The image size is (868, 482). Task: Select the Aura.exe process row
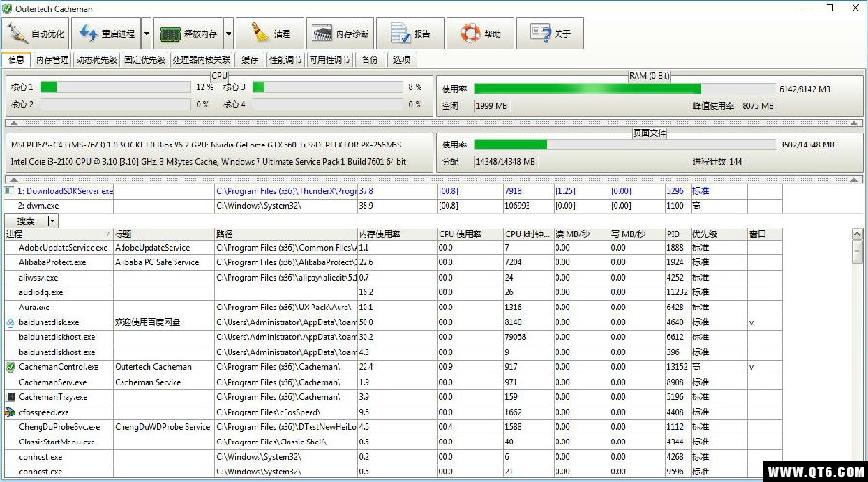tap(393, 308)
